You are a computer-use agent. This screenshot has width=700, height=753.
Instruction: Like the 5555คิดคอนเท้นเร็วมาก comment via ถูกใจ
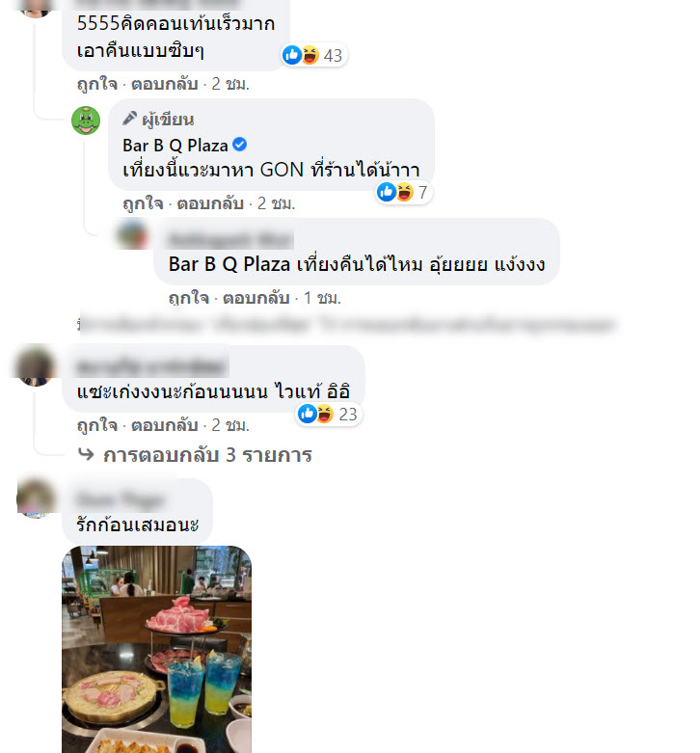point(97,84)
